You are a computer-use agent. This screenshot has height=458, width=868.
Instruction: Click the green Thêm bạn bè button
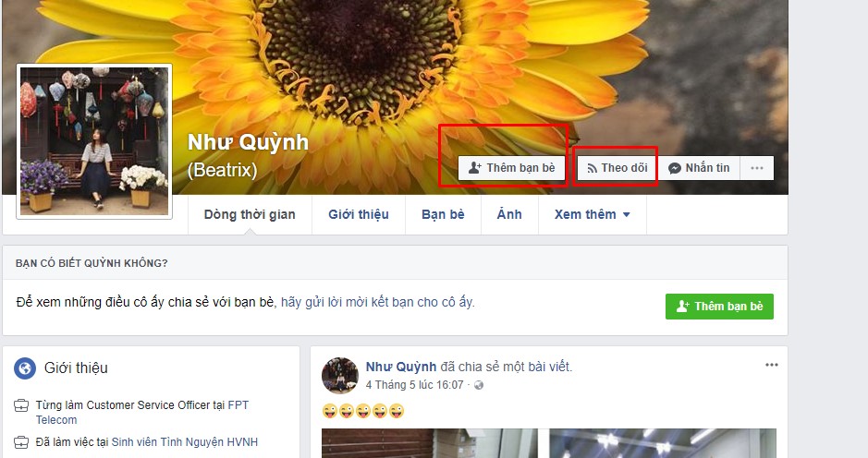pos(719,307)
